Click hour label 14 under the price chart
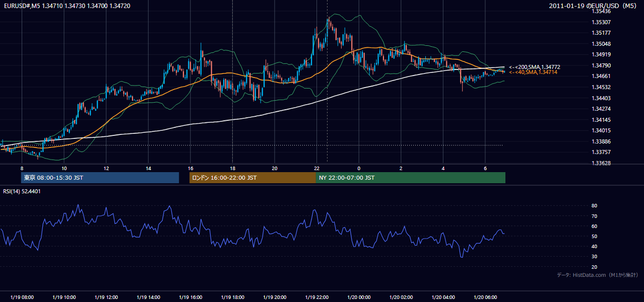 coord(148,168)
